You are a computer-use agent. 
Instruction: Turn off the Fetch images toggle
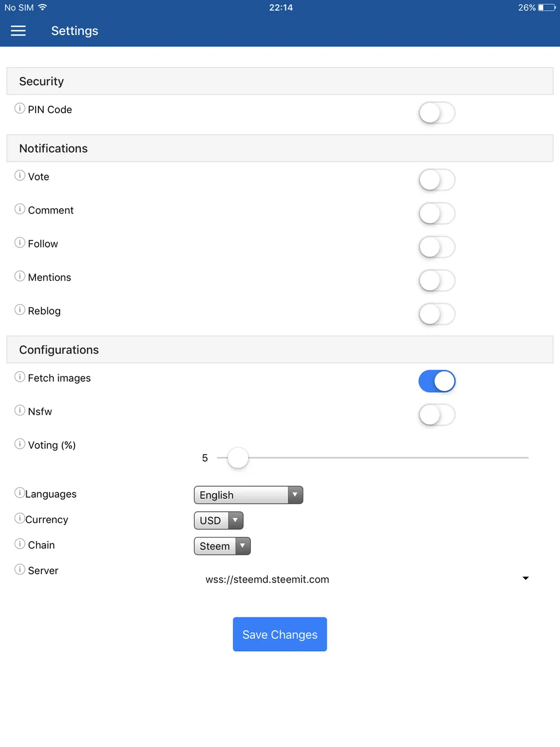(437, 381)
